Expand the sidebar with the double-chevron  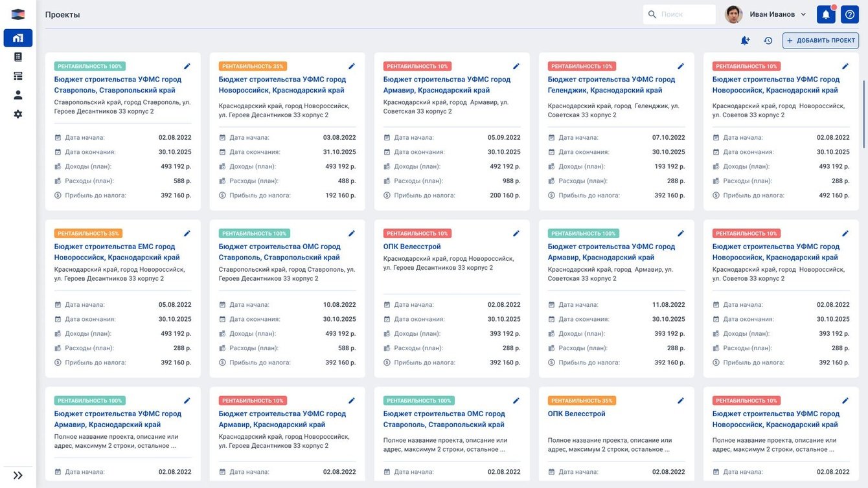17,475
